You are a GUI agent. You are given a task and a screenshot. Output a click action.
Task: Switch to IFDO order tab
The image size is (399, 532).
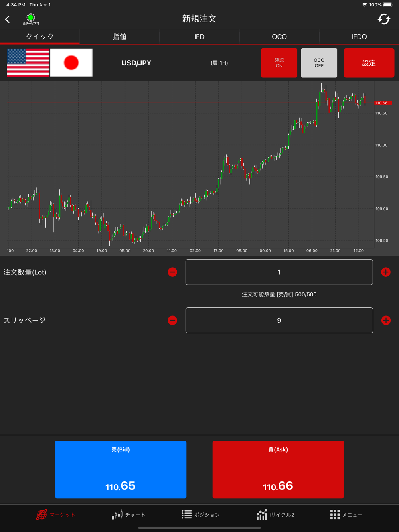(x=359, y=37)
